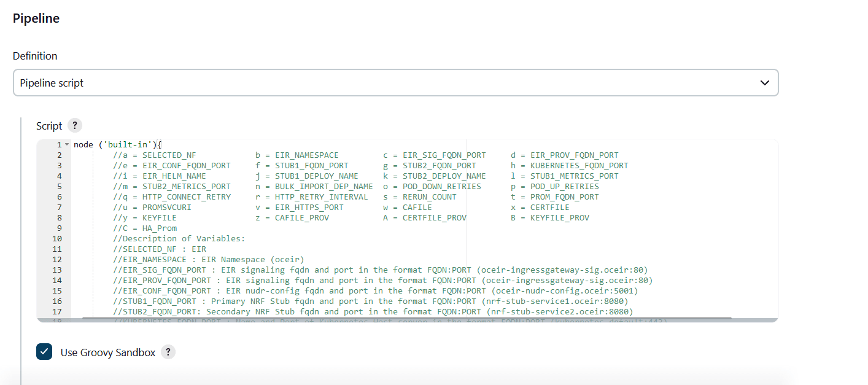Click line number 1 in the gutter
The width and height of the screenshot is (868, 385).
[x=59, y=144]
